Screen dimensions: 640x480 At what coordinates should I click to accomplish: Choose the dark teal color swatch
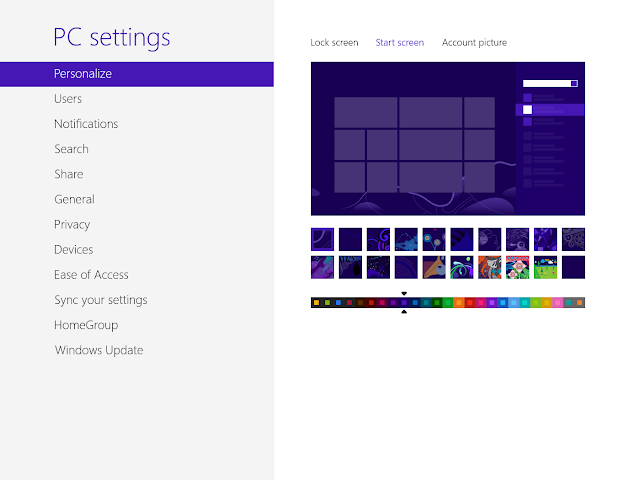(426, 302)
